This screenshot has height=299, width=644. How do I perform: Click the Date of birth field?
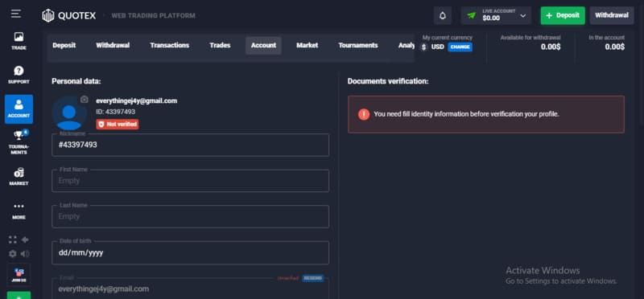click(x=190, y=252)
